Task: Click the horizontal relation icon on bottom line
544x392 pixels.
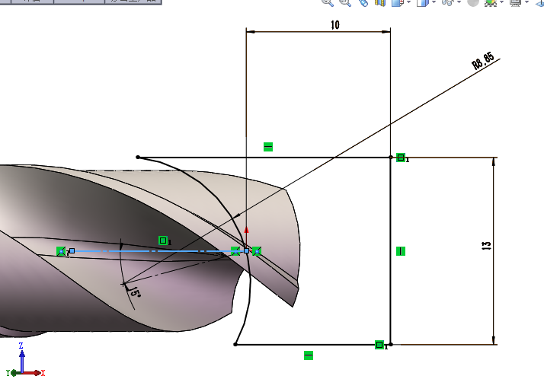Action: pyautogui.click(x=309, y=355)
